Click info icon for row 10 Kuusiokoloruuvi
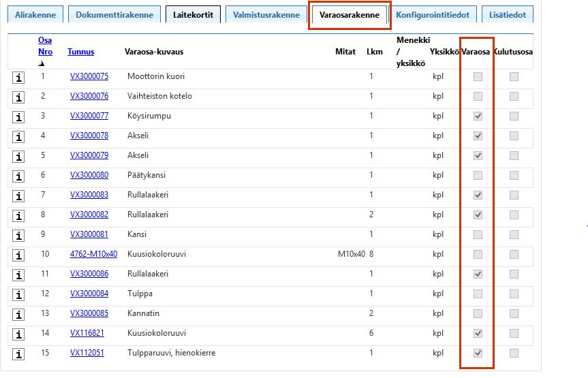The height and width of the screenshot is (378, 588). coord(19,255)
